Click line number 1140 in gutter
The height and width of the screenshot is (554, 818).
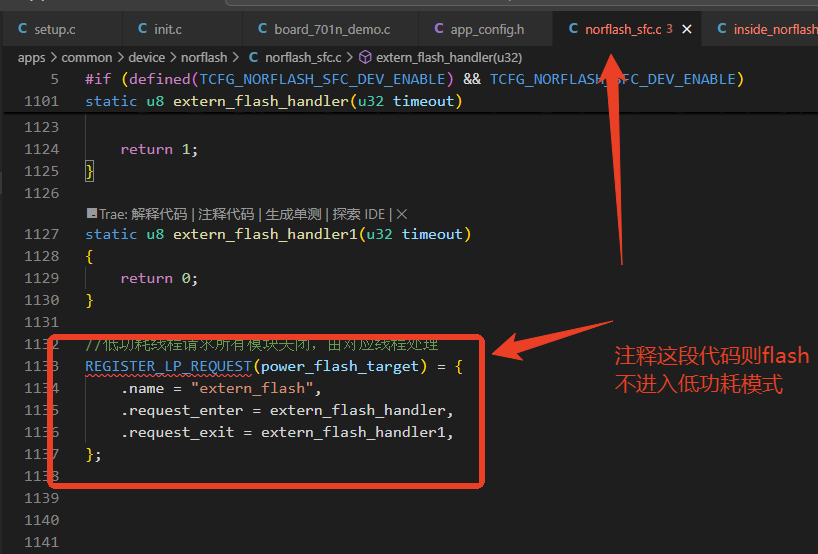tap(42, 520)
